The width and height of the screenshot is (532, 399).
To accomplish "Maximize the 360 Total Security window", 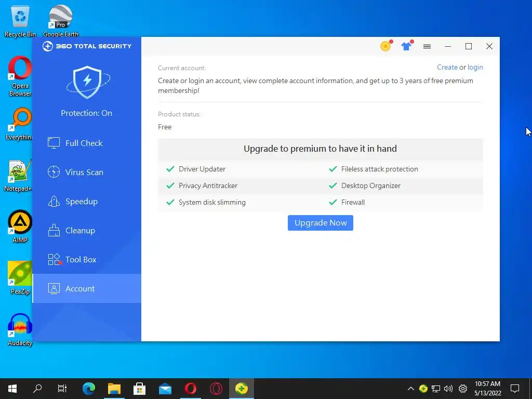I will click(x=469, y=46).
